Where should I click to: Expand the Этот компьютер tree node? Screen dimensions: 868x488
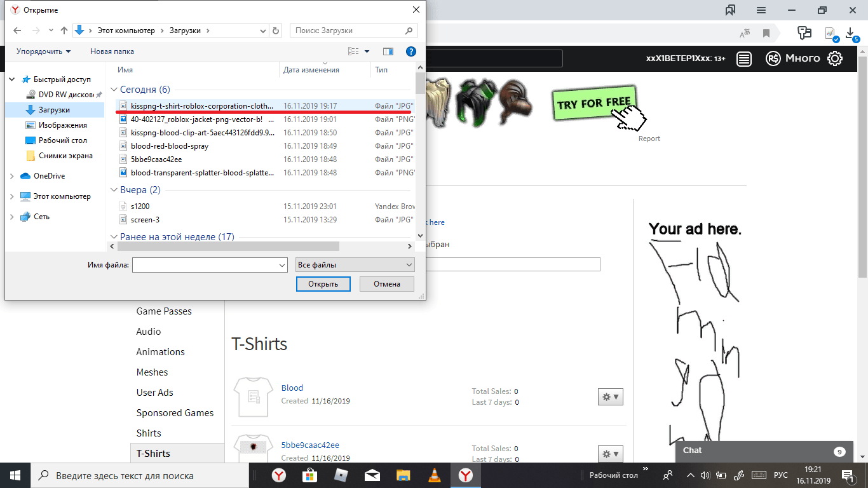(x=12, y=197)
